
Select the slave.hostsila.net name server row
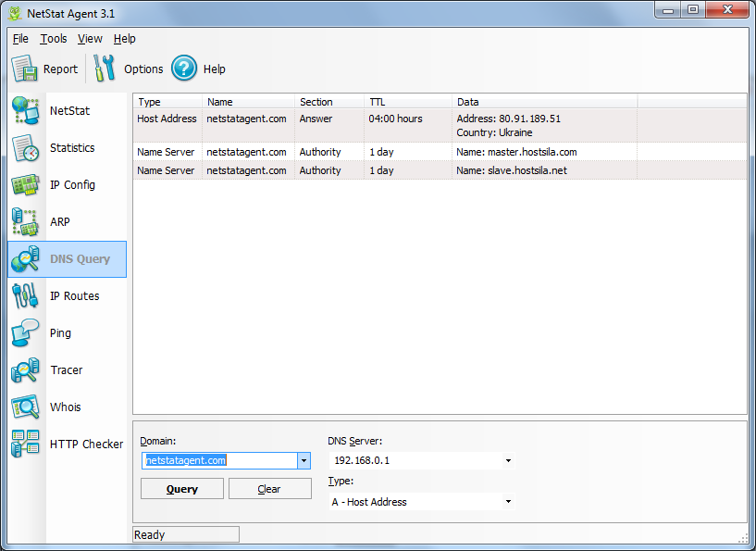click(440, 170)
